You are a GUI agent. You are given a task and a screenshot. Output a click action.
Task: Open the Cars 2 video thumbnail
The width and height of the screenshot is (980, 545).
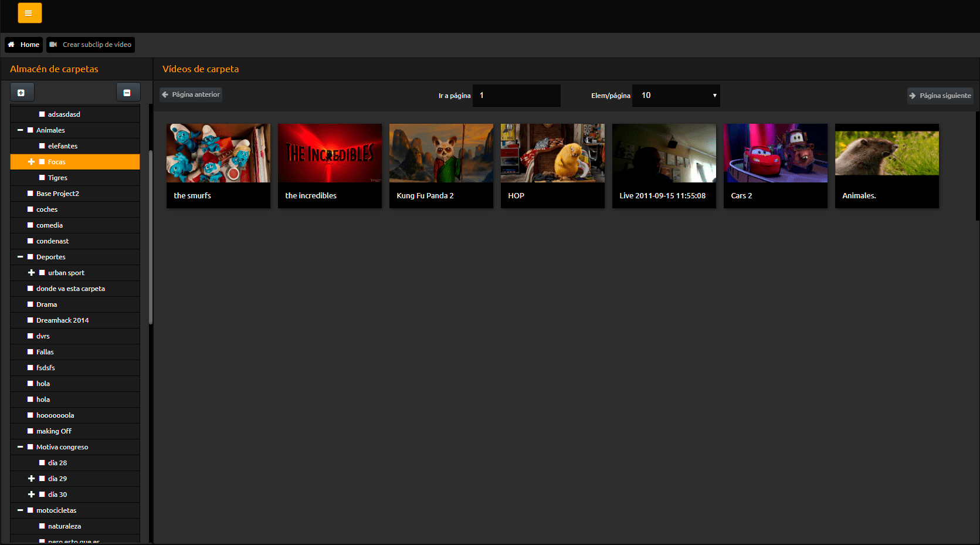click(775, 153)
